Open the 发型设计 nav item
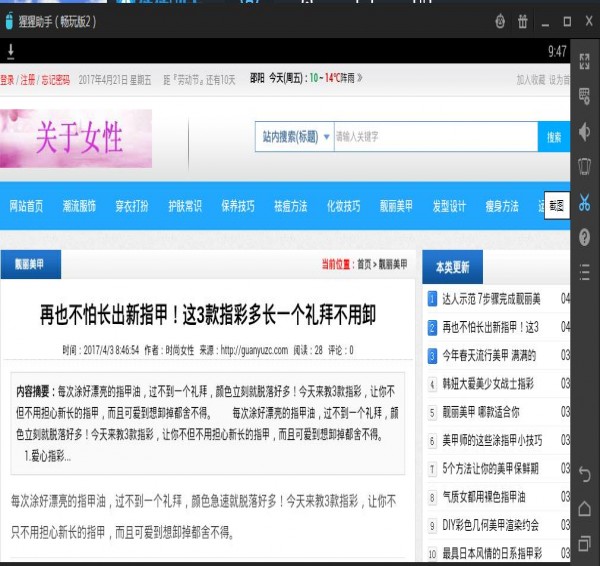Viewport: 600px width, 566px height. 449,206
